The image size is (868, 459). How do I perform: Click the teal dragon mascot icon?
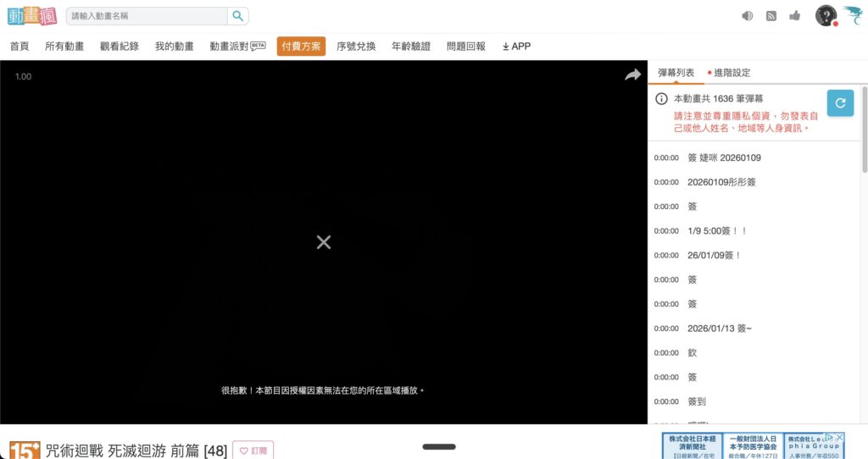[852, 14]
